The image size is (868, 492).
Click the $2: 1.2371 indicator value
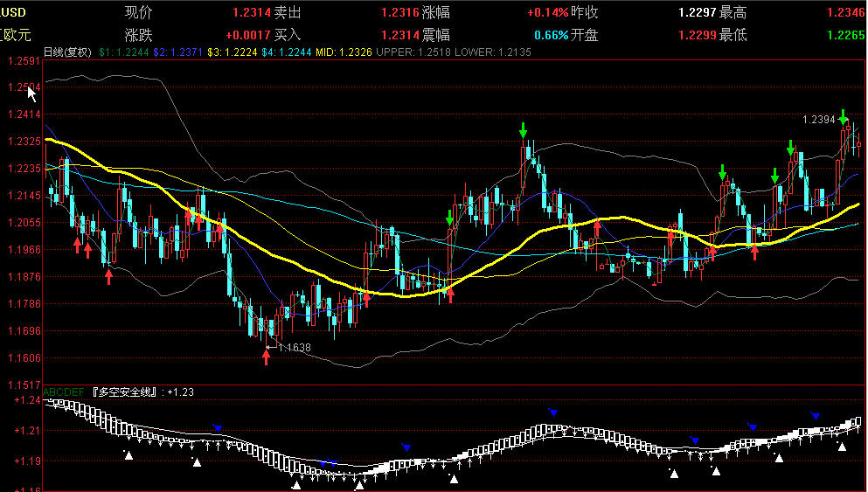[177, 52]
